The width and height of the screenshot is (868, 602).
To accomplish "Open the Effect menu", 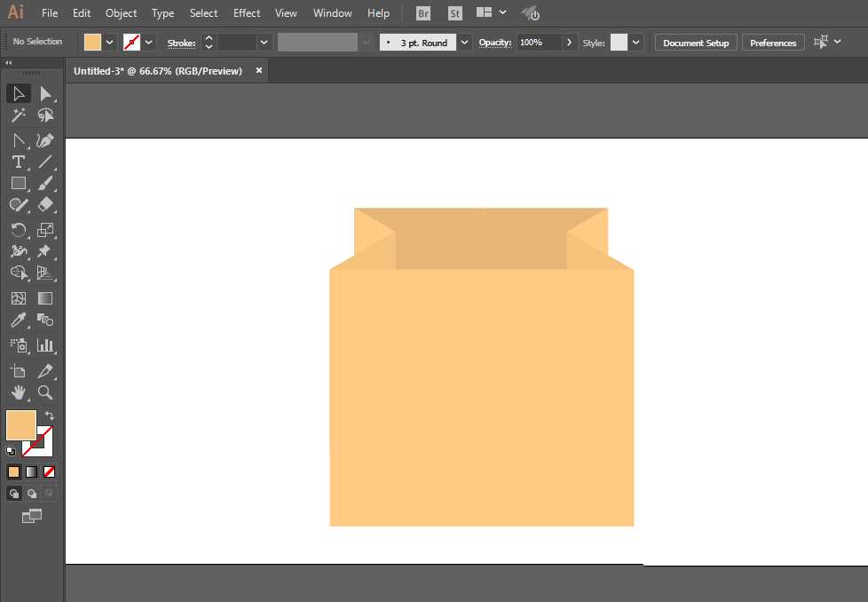I will 247,13.
